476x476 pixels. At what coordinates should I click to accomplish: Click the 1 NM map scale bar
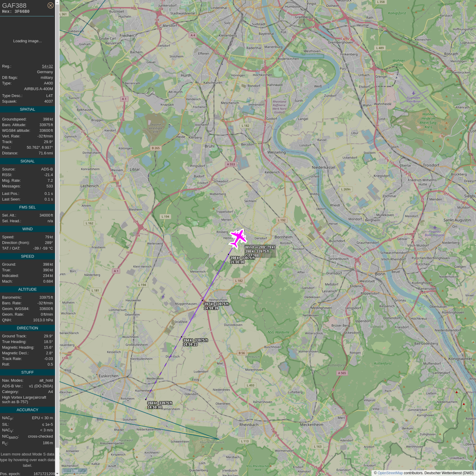point(74,471)
